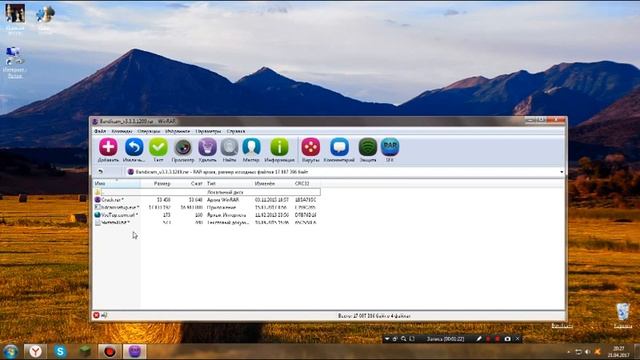Launch the Мастер (Wizard) icon

[251, 147]
